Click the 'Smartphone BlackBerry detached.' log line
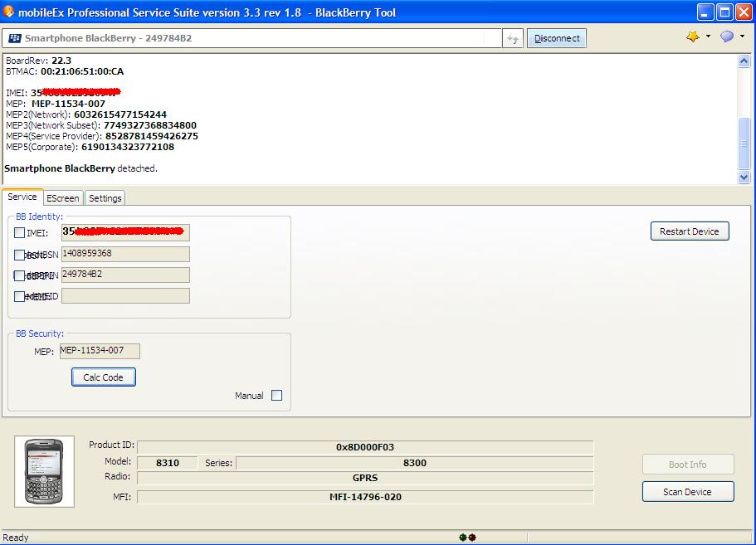Screen dimensions: 756x545 pos(80,168)
